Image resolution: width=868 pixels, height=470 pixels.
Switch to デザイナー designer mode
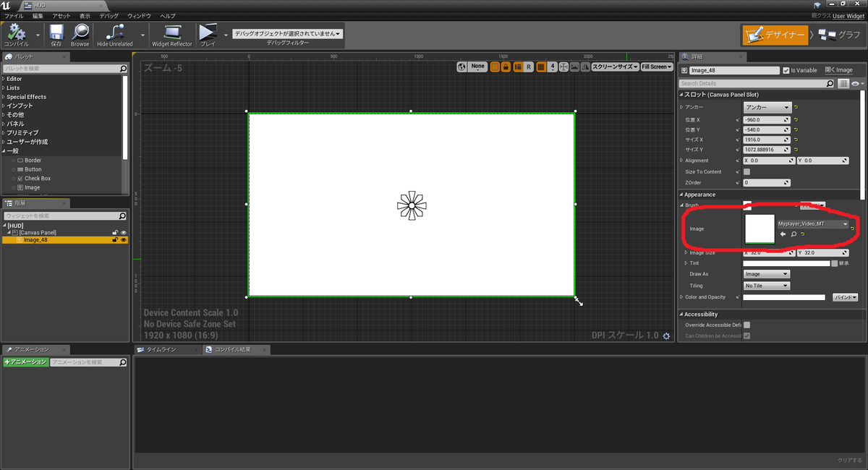pyautogui.click(x=775, y=35)
